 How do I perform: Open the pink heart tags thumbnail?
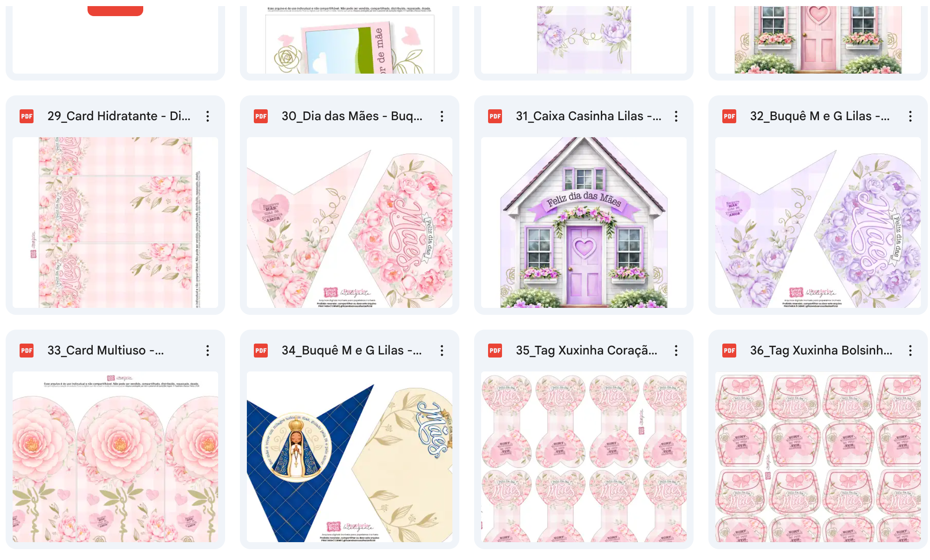[584, 457]
